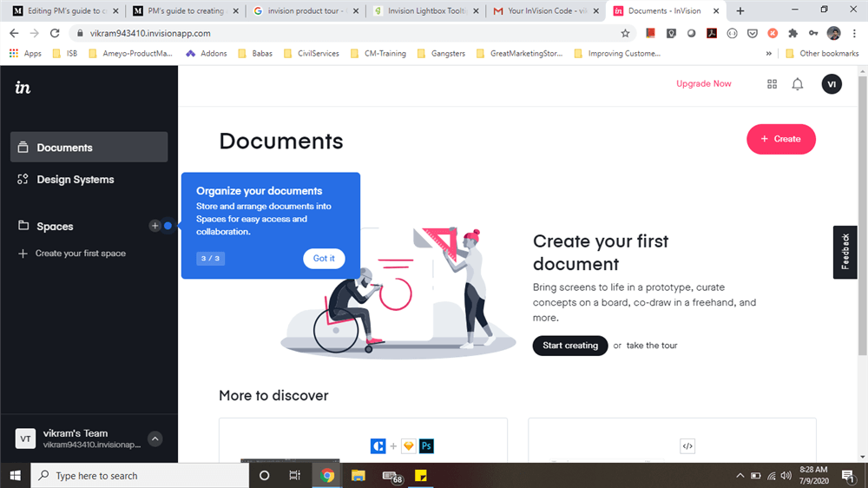
Task: Open CM-Training bookmark folder
Action: 378,53
